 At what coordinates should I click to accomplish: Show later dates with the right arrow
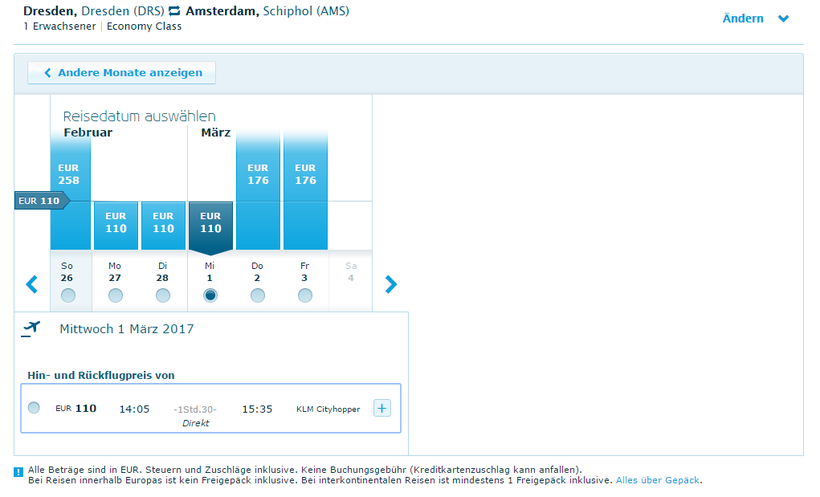[391, 284]
